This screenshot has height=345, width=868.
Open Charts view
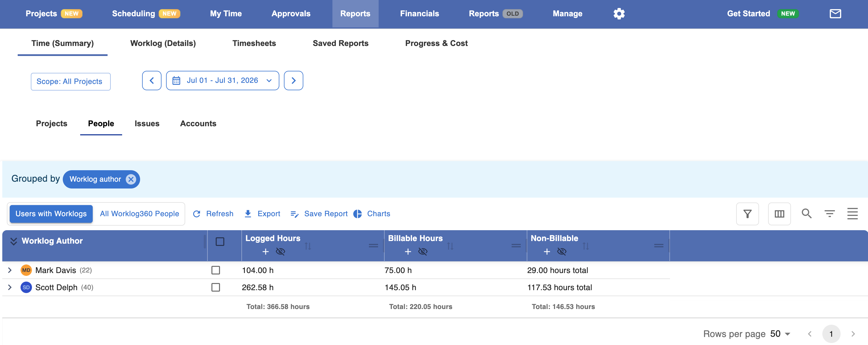[x=372, y=214]
